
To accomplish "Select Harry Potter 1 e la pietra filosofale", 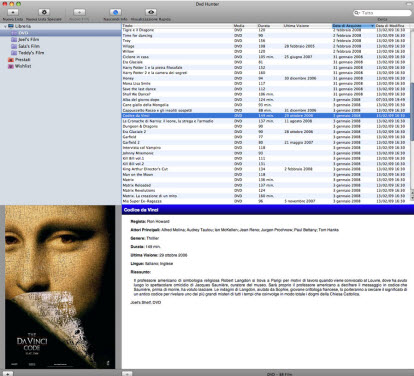I will tap(266, 67).
